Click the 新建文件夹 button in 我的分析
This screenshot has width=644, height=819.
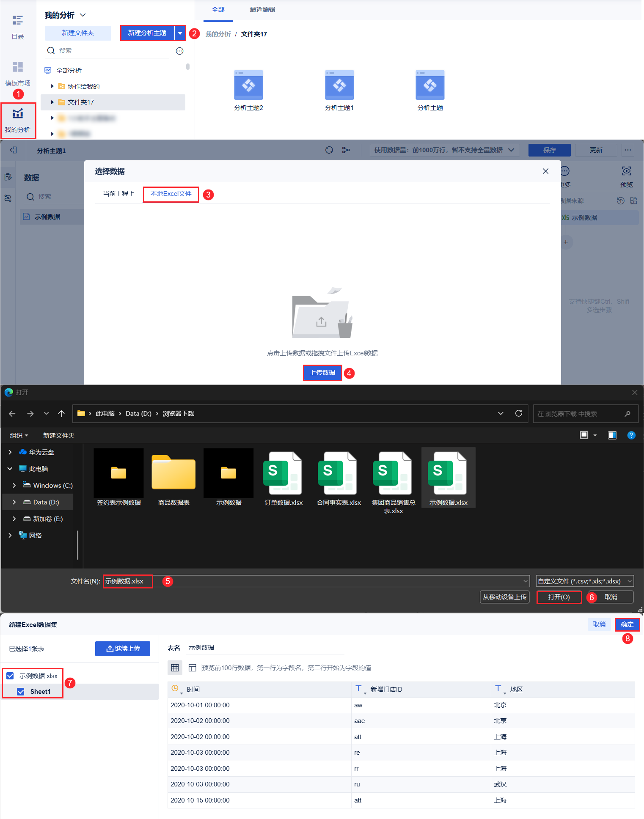click(x=78, y=33)
